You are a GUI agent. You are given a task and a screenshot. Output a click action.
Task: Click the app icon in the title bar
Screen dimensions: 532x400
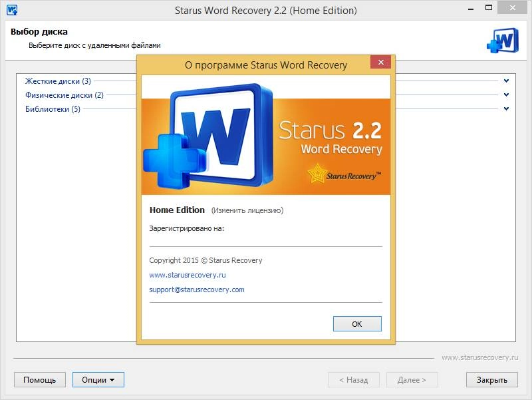tap(12, 10)
